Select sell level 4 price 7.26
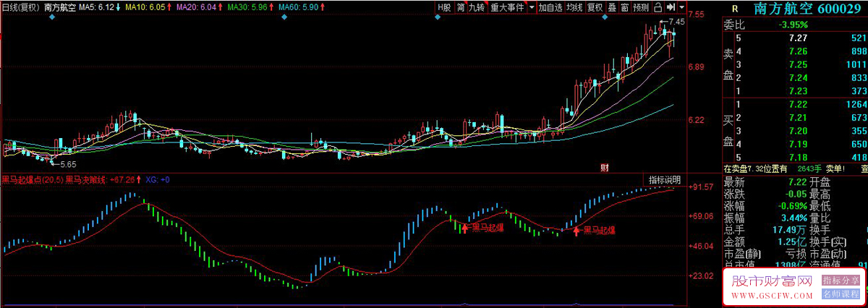Screen dimensions: 868x308 [x=798, y=51]
